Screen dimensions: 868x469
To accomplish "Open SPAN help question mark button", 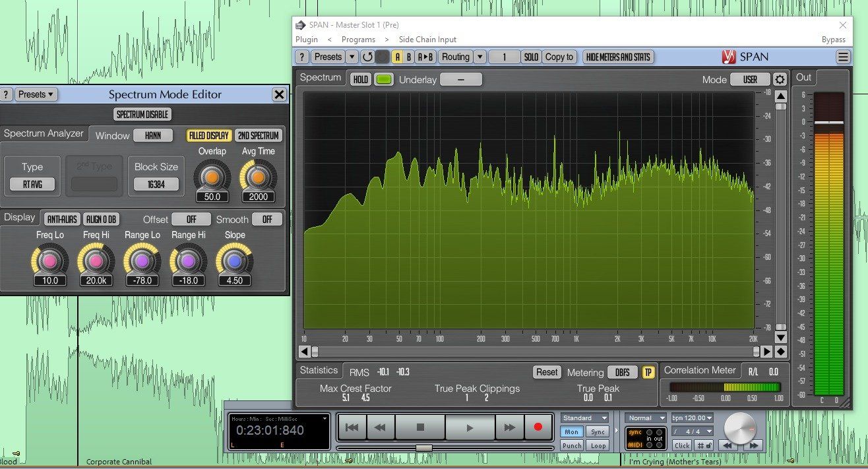I will [301, 57].
